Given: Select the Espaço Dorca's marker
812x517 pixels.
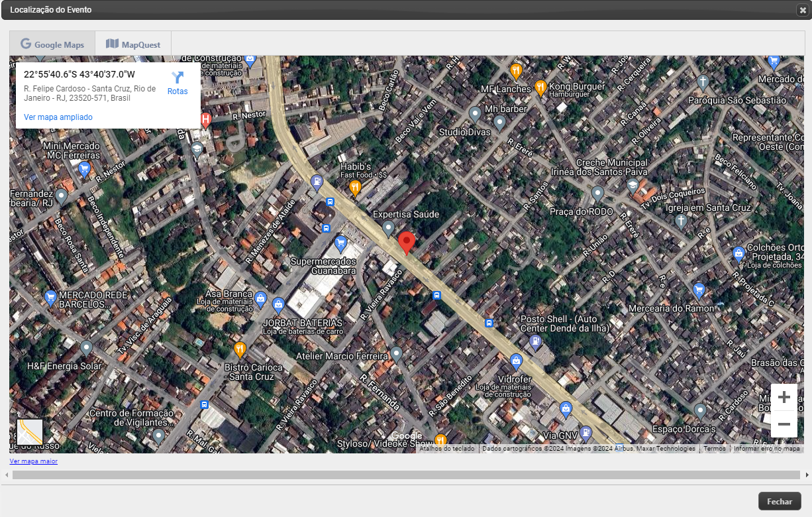Looking at the screenshot, I should click(700, 411).
